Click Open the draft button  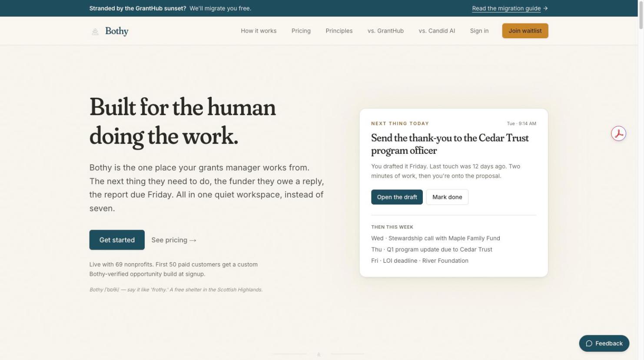coord(397,197)
